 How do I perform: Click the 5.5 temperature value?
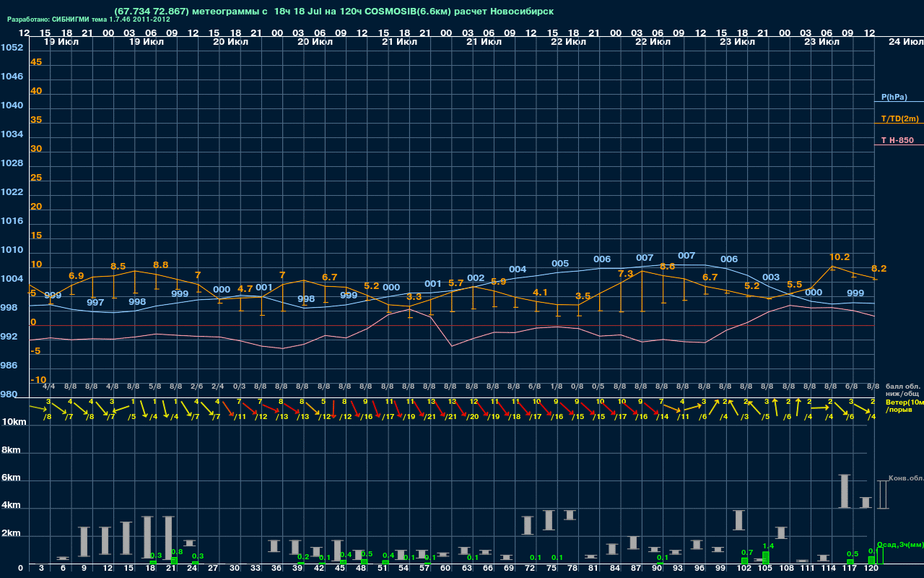click(x=794, y=285)
